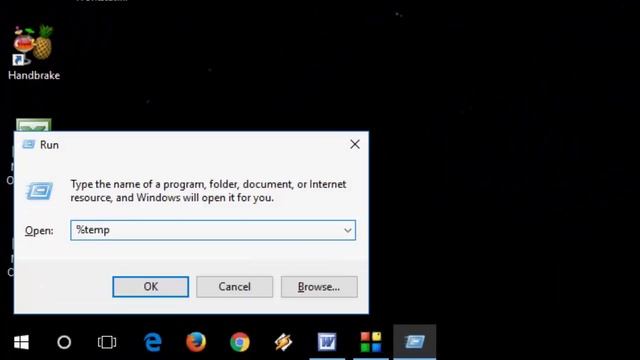640x360 pixels.
Task: Switch to Microsoft Word in the taskbar
Action: pyautogui.click(x=327, y=342)
